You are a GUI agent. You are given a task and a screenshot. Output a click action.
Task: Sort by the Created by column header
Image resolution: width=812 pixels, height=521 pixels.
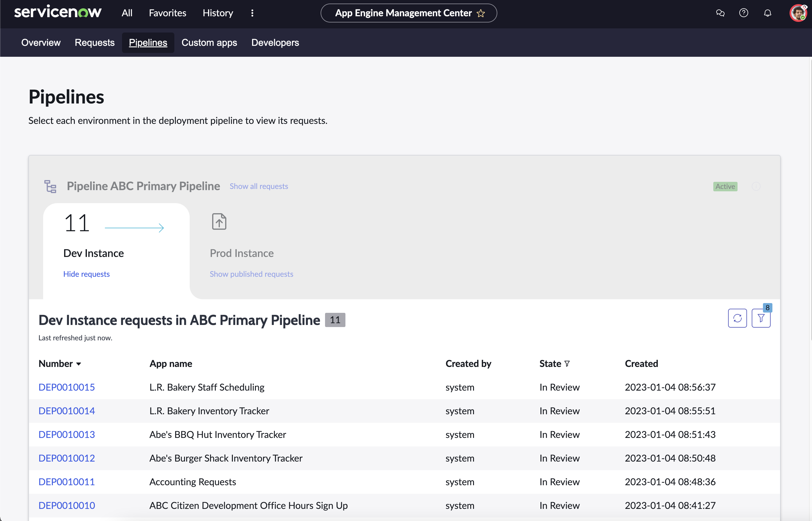click(x=468, y=364)
